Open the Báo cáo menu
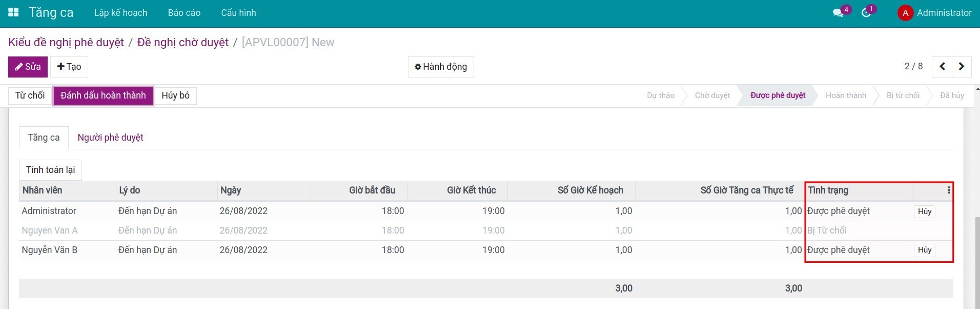The image size is (980, 309). [x=184, y=13]
